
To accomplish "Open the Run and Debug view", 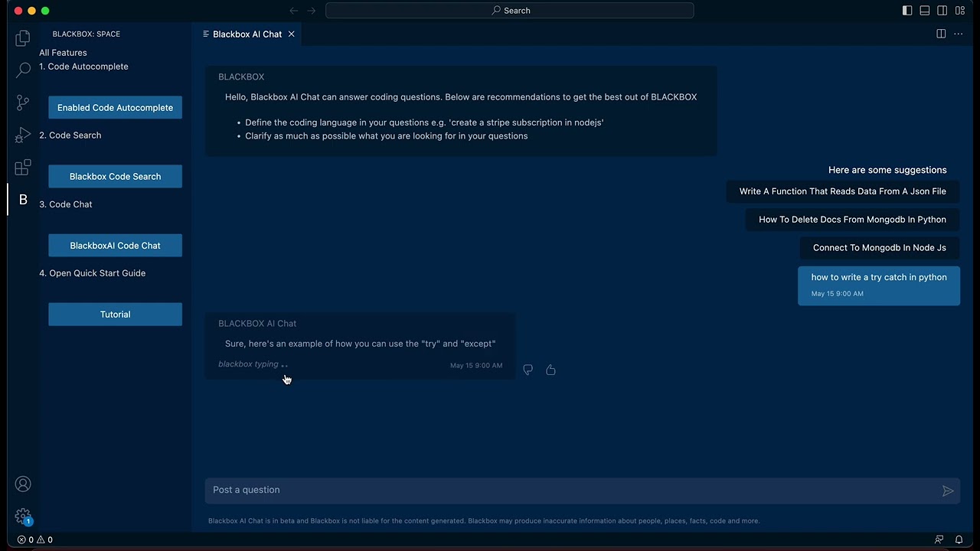I will [x=23, y=135].
